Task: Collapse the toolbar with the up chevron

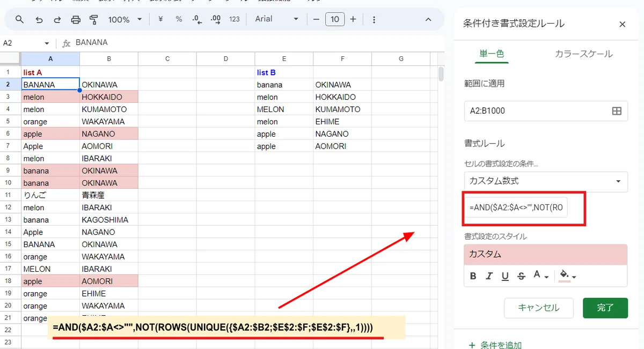Action: [428, 19]
